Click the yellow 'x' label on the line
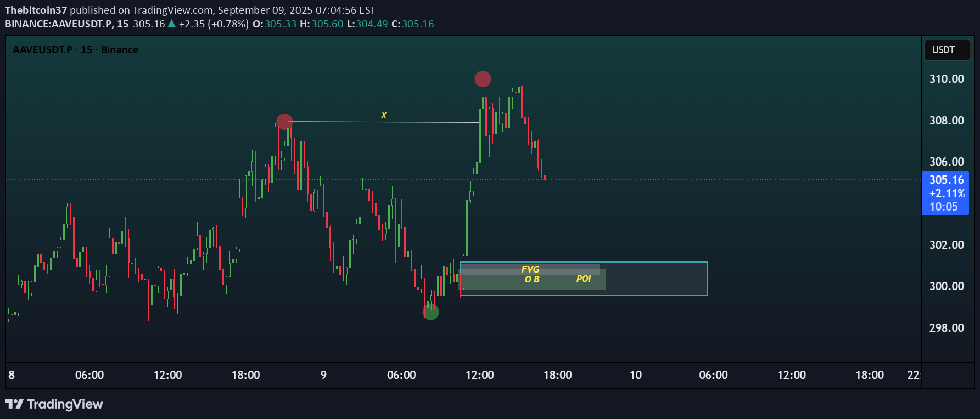The height and width of the screenshot is (419, 980). coord(384,115)
